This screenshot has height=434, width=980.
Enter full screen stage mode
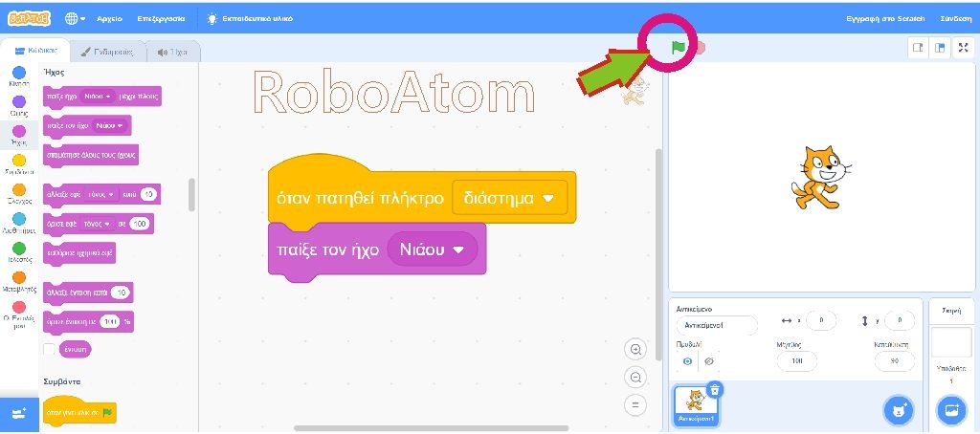(x=963, y=47)
